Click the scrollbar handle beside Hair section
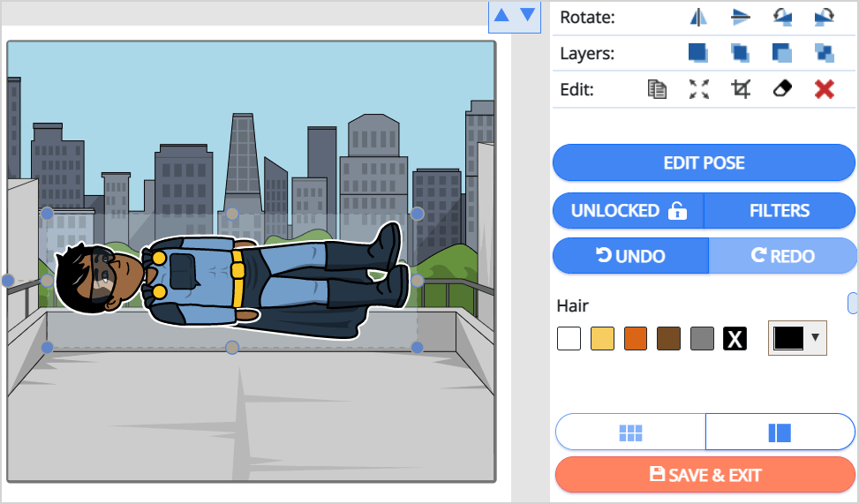This screenshot has height=504, width=859. click(853, 304)
